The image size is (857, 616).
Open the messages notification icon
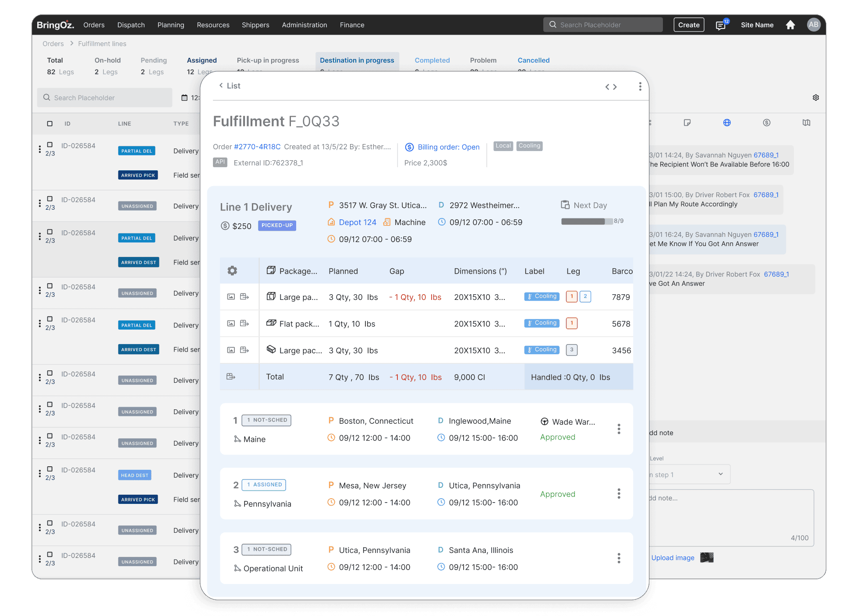(721, 25)
